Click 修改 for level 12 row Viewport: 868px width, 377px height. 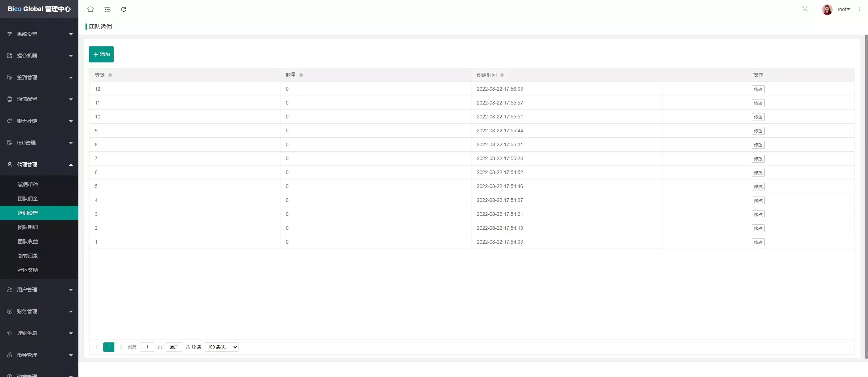(x=758, y=89)
